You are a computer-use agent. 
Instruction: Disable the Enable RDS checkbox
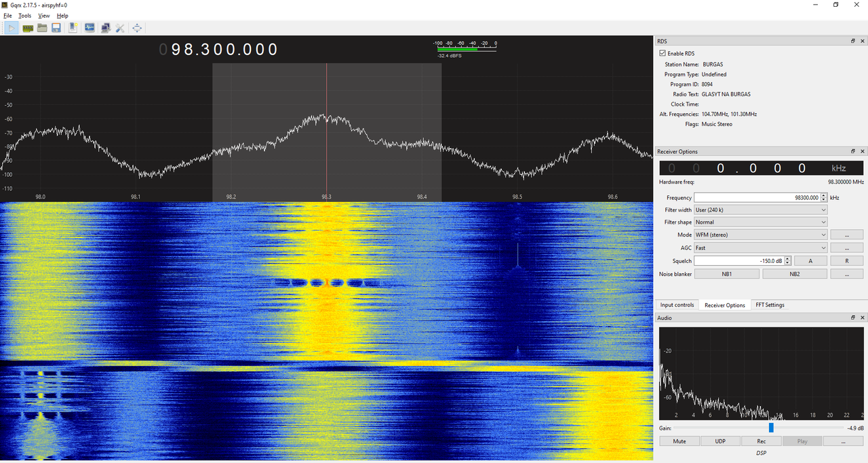(x=663, y=54)
